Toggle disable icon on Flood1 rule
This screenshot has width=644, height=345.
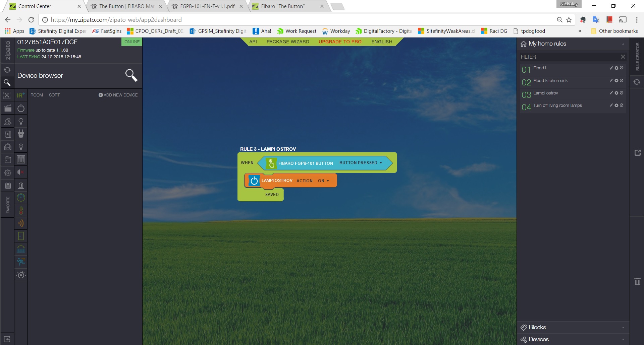pyautogui.click(x=622, y=68)
